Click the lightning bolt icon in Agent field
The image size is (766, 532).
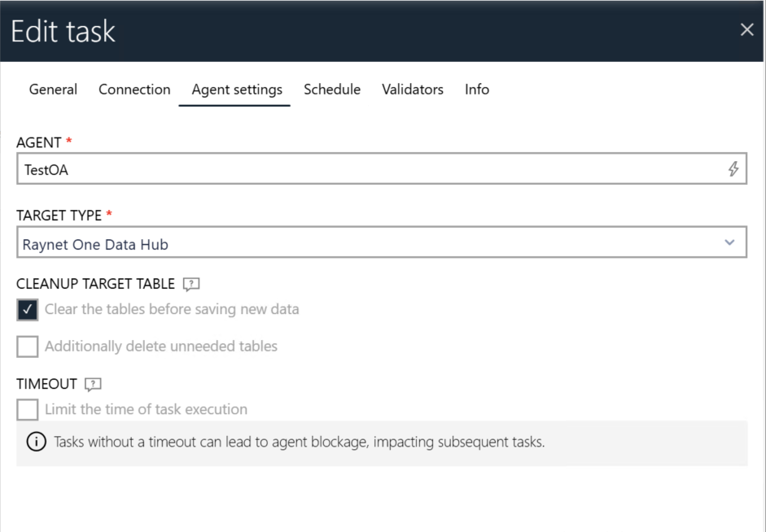(x=733, y=169)
